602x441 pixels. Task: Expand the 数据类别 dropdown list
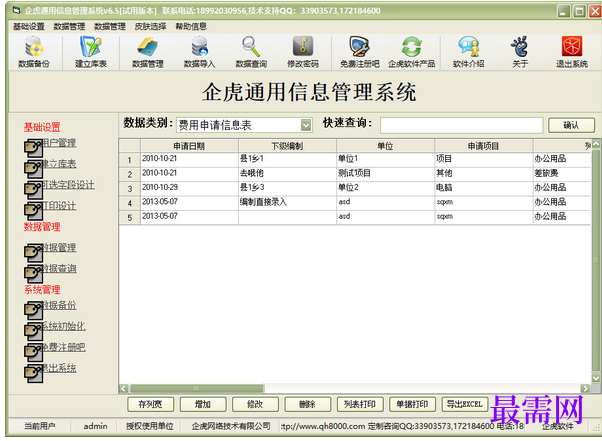pos(305,125)
